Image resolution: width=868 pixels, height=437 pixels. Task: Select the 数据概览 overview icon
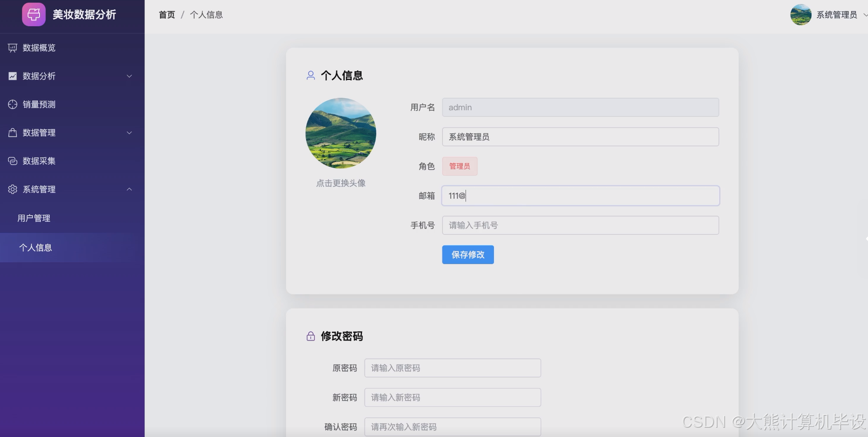pos(12,48)
